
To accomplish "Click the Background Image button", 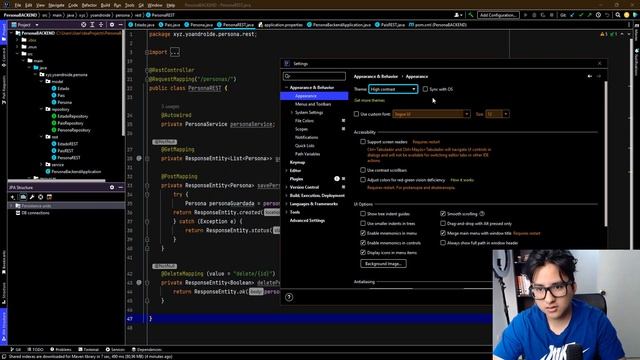I will coord(383,264).
